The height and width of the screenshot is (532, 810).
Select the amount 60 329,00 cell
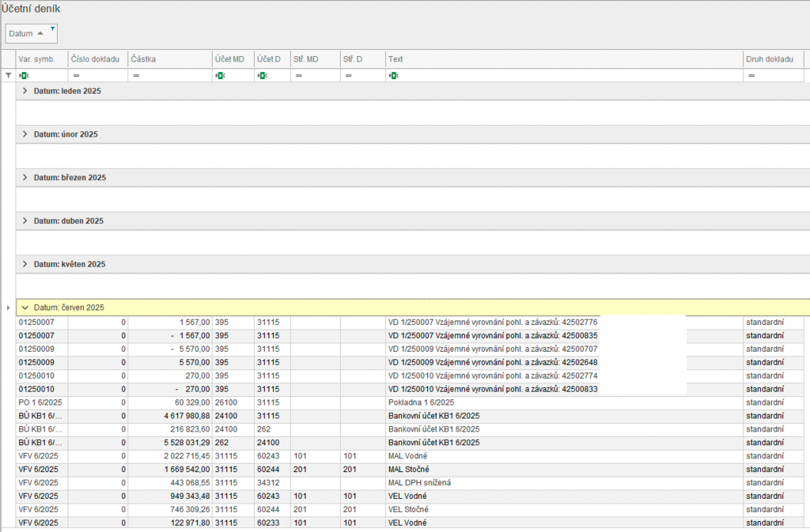coord(170,402)
